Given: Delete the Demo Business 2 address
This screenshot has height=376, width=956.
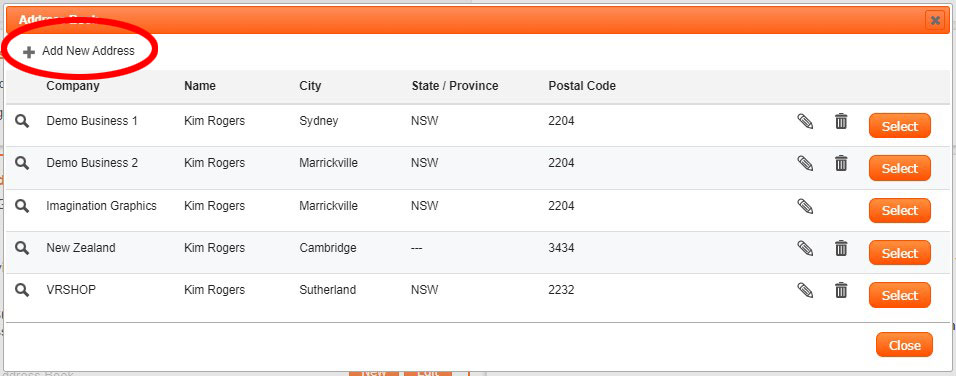Looking at the screenshot, I should click(x=841, y=163).
